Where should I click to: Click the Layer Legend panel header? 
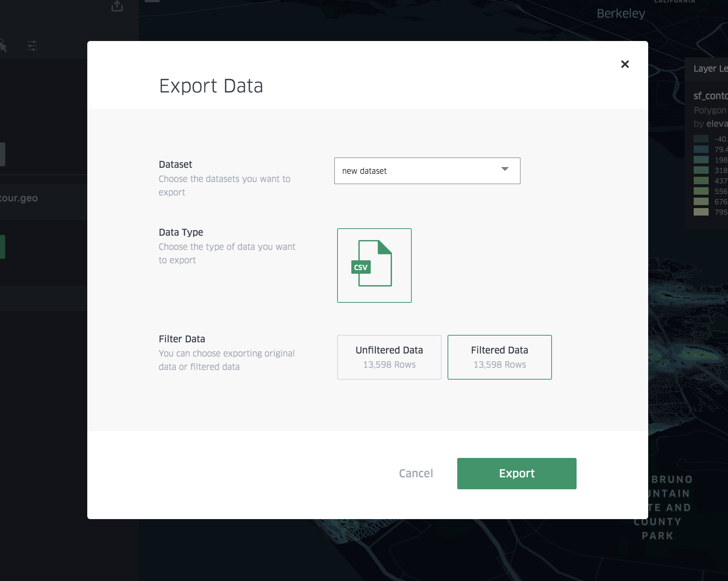(x=709, y=69)
